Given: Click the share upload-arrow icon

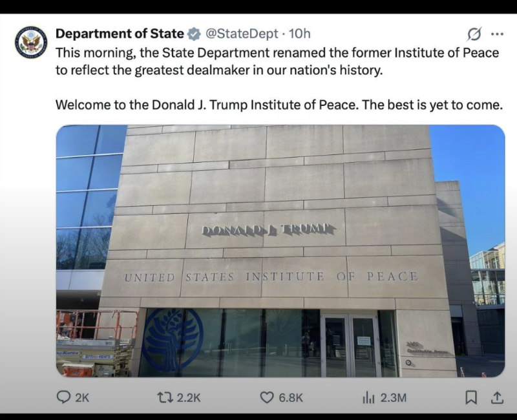Looking at the screenshot, I should pos(497,397).
